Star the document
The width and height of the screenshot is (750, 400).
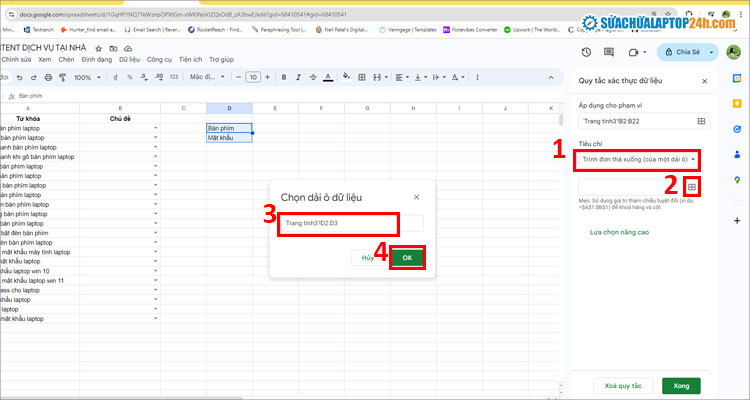[x=99, y=48]
